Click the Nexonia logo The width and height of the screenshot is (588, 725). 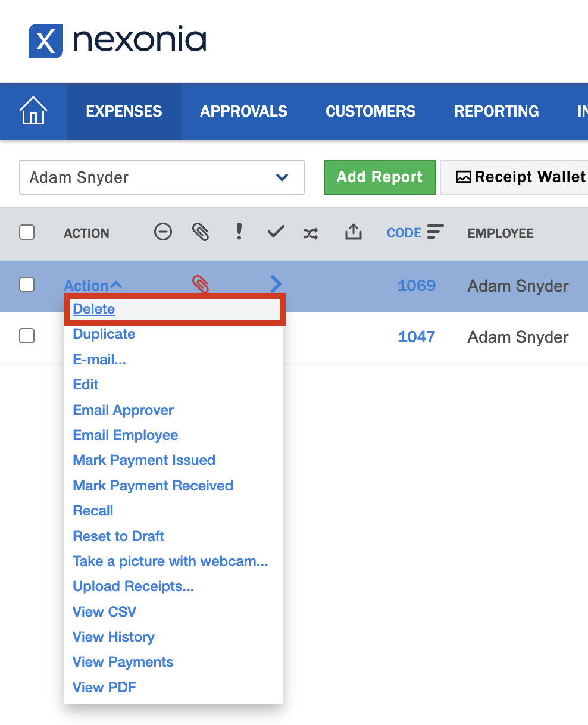click(x=117, y=41)
